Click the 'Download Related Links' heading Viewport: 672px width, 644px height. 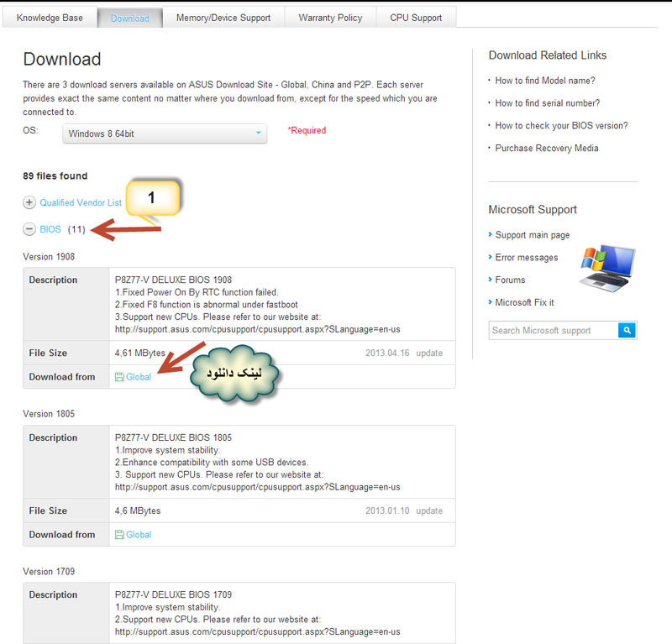(548, 55)
